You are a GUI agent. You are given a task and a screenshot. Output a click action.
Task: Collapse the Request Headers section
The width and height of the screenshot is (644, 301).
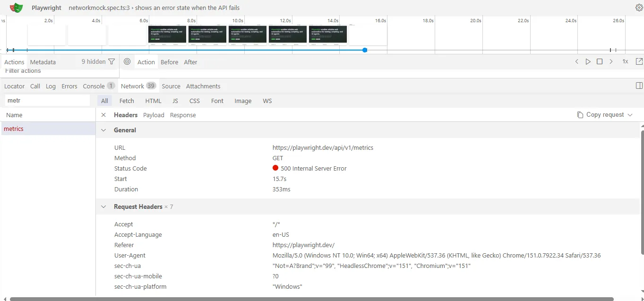[x=103, y=206]
